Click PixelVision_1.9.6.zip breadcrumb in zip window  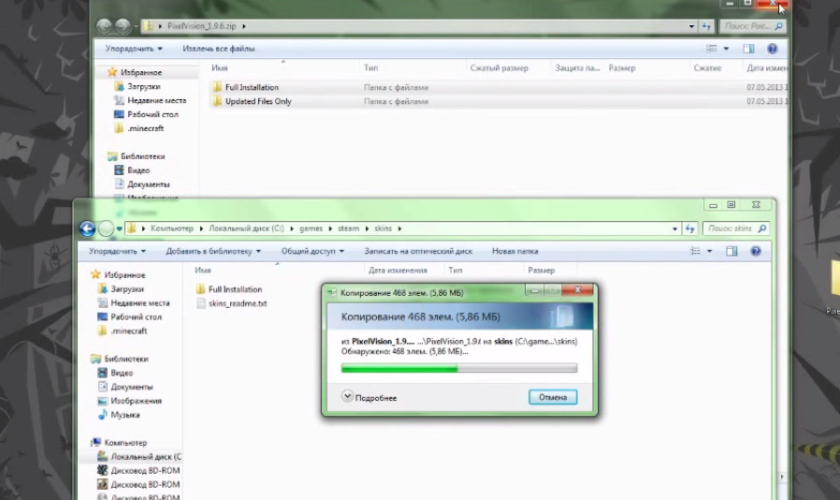point(201,26)
